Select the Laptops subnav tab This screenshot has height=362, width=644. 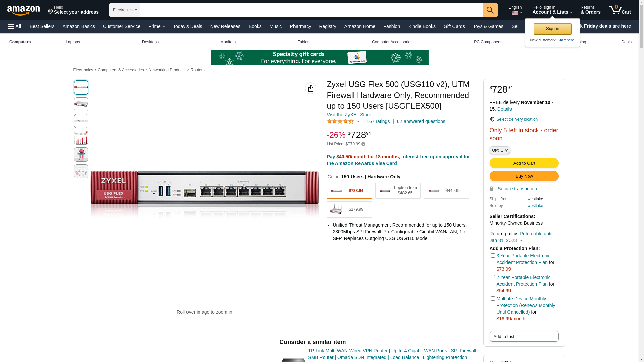pos(73,42)
